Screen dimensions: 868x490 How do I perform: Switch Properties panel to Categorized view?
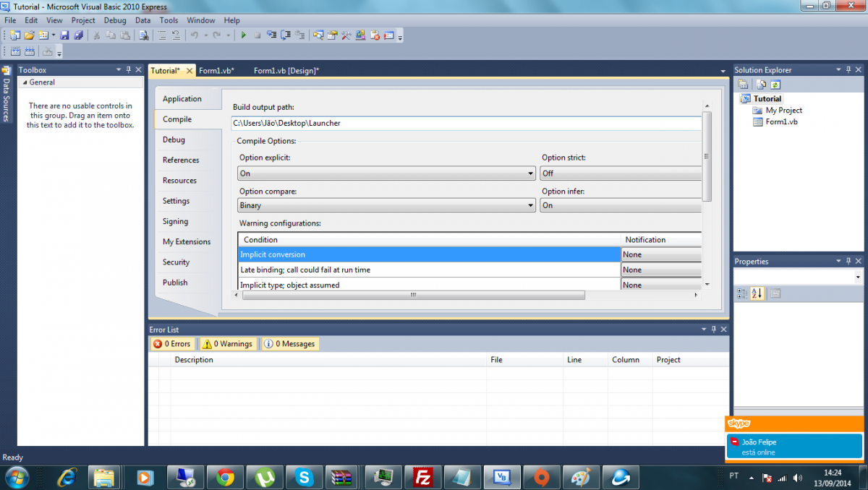coord(742,293)
